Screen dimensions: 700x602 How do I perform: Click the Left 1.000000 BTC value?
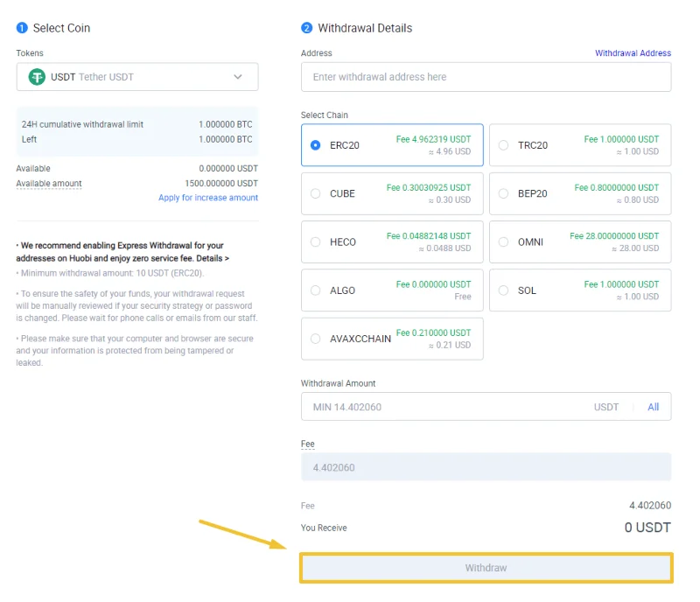(226, 139)
